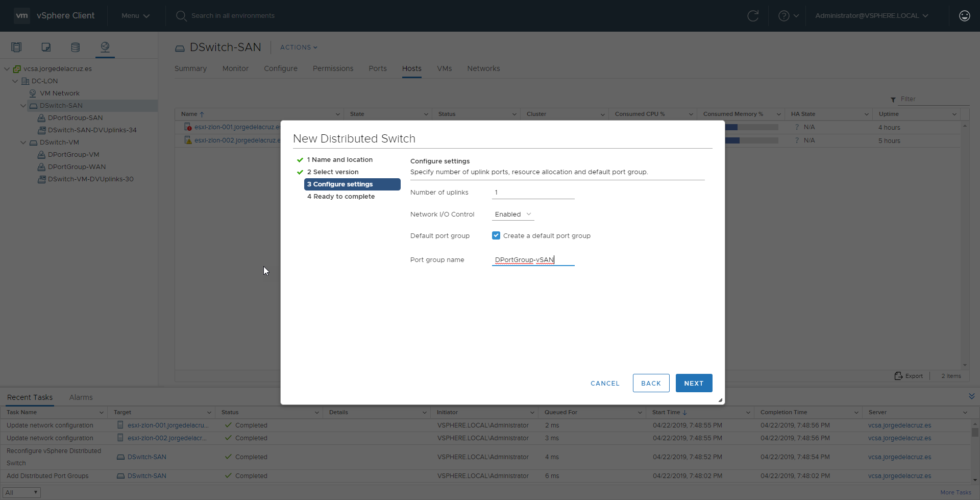Screen dimensions: 980x500
Task: Switch to the Configure tab
Action: [x=281, y=68]
